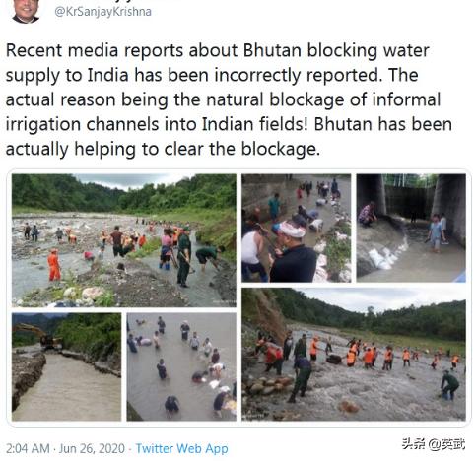476x461 pixels.
Task: Click the word 'blockage.' ending the tweet
Action: click(281, 149)
